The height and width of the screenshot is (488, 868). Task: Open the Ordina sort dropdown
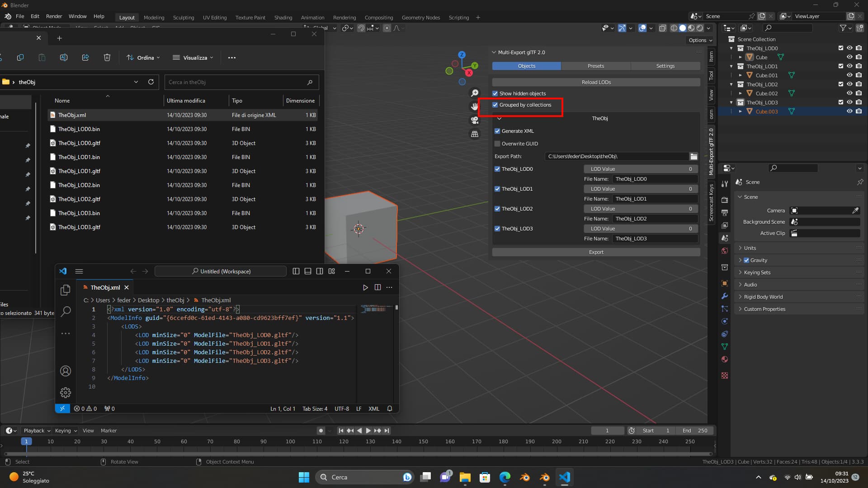[143, 57]
